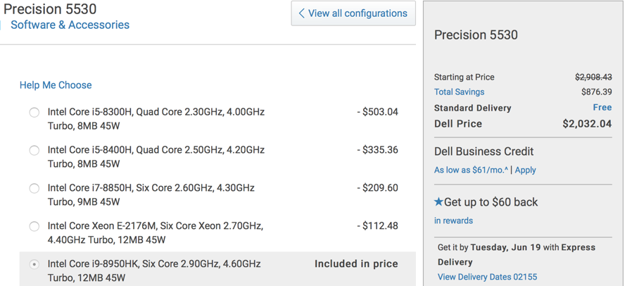Click the back chevron in View all configurations
644x286 pixels.
click(301, 13)
